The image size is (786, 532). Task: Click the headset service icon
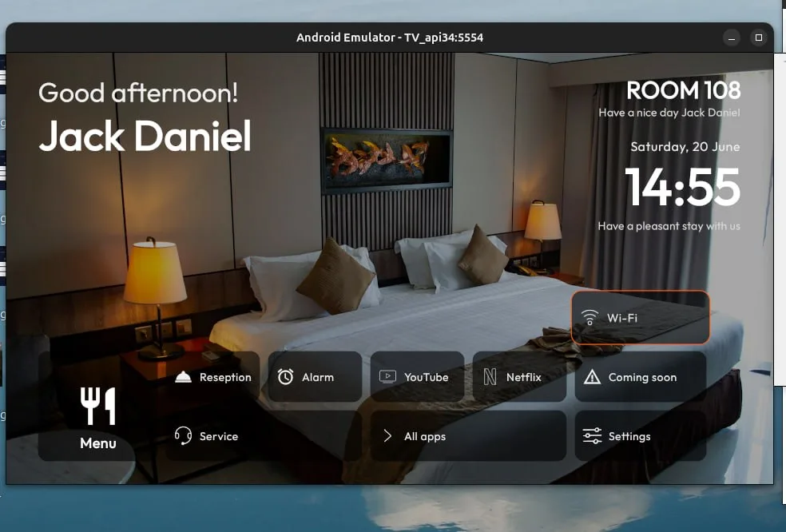183,435
